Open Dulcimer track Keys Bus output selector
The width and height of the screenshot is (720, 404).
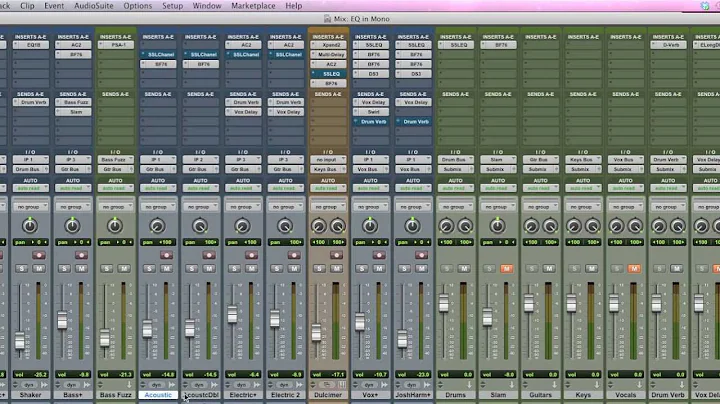tap(328, 169)
